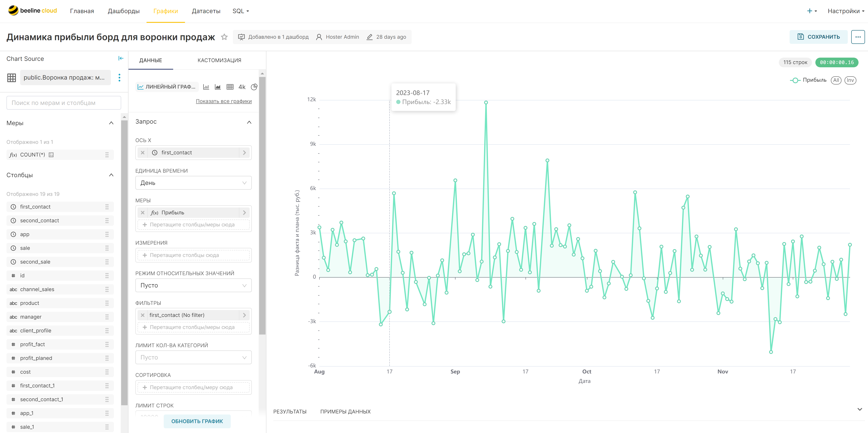The height and width of the screenshot is (433, 868).
Task: Click the Сортировка drop zone field
Action: (x=193, y=387)
